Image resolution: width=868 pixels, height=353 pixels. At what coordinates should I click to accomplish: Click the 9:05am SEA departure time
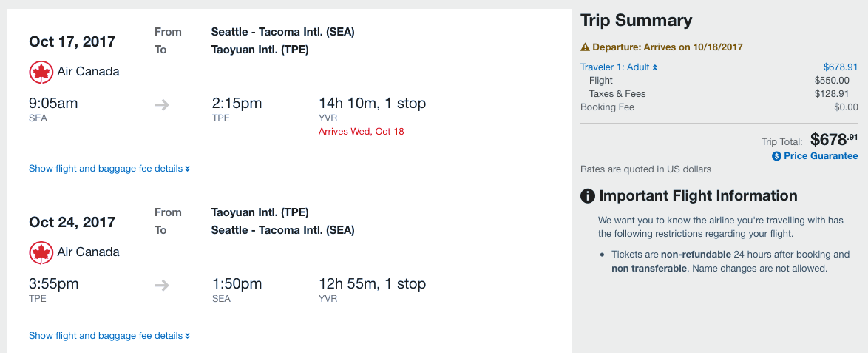[53, 104]
